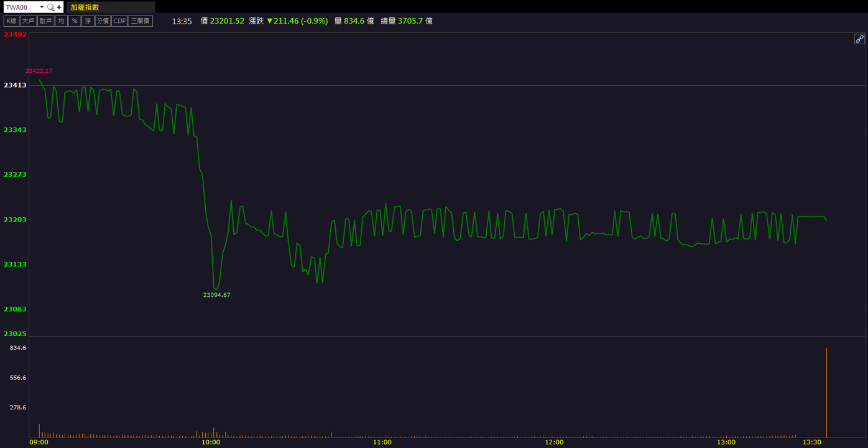Click the 12:00 time axis label
The image size is (868, 448).
point(554,442)
